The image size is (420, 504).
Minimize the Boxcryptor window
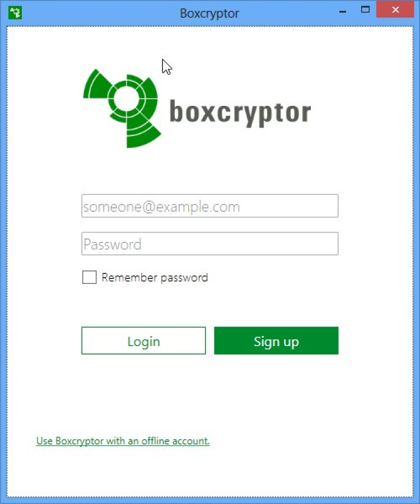click(x=343, y=12)
